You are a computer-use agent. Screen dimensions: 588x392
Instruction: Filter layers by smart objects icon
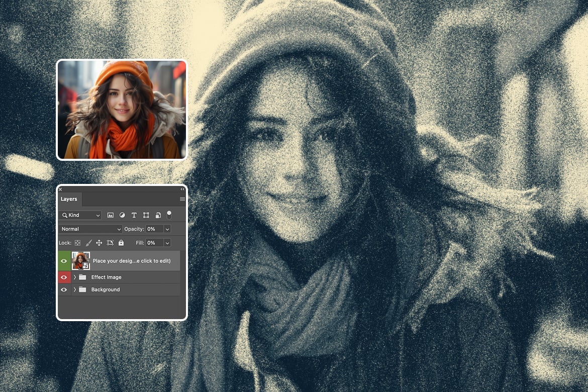[158, 215]
